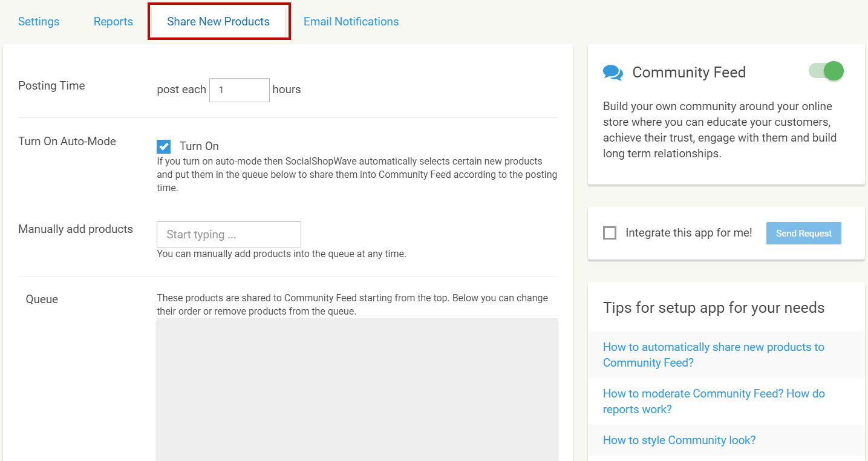Click the posting hours input field
Image resolution: width=868 pixels, height=461 pixels.
240,90
